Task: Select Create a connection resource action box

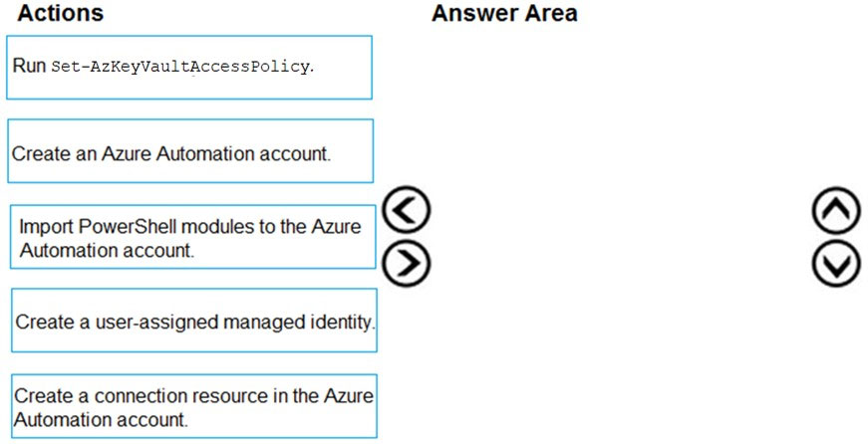Action: point(194,406)
